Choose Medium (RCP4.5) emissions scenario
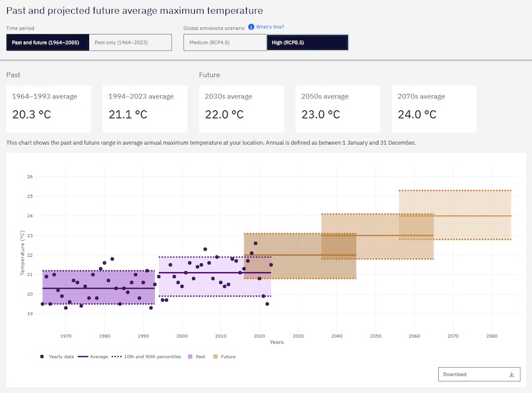Screen dimensions: 532x393 click(x=224, y=43)
